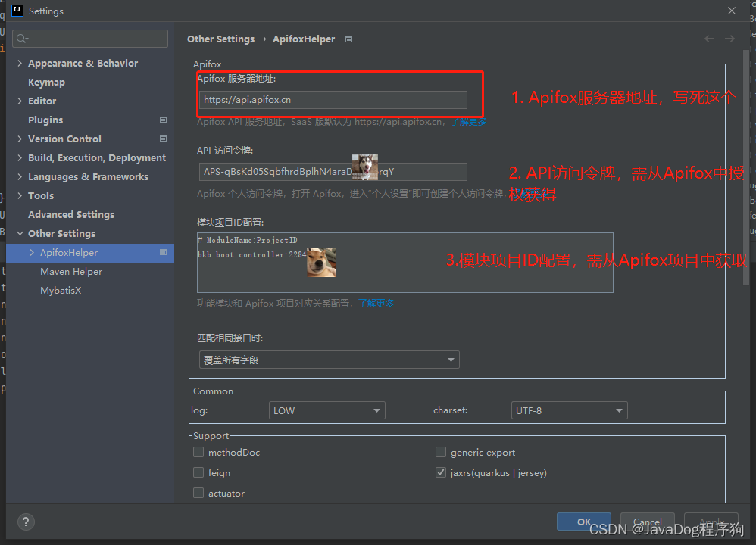Expand Appearance & Behavior section
756x545 pixels.
tap(20, 63)
